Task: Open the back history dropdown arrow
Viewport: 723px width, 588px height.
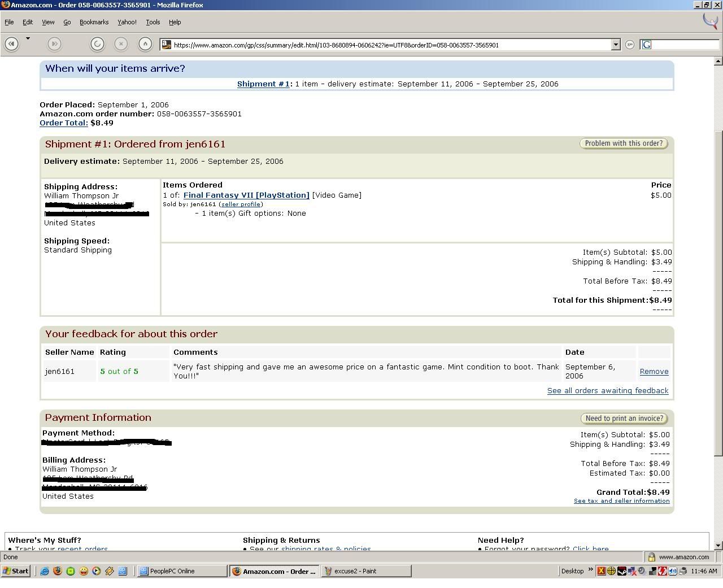Action: point(28,38)
